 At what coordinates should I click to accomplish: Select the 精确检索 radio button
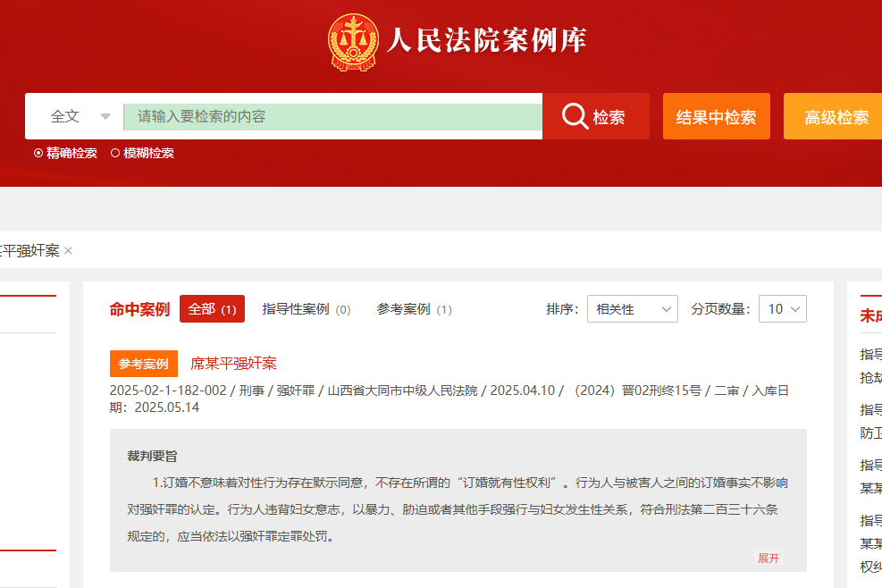click(38, 153)
